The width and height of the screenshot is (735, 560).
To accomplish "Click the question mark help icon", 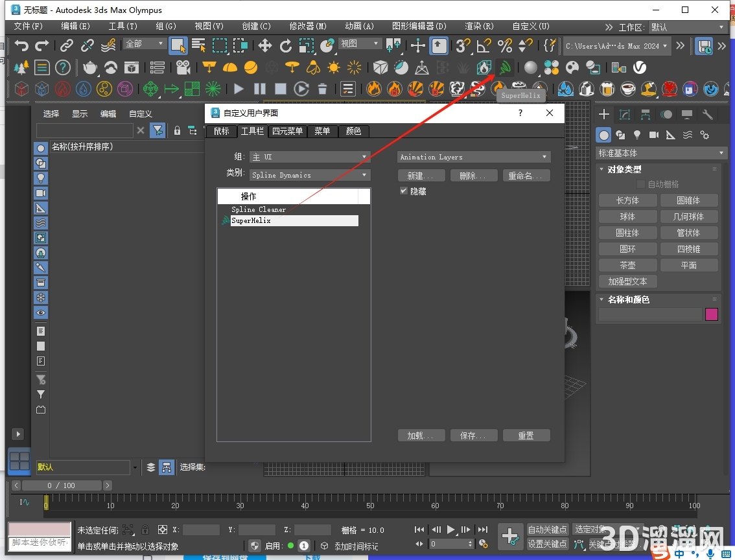I will (62, 68).
